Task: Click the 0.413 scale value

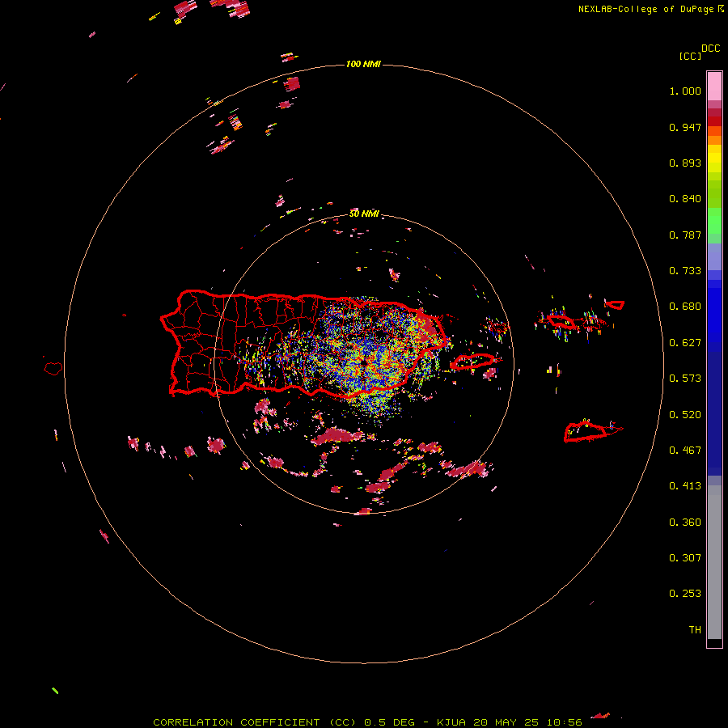Action: coord(685,486)
